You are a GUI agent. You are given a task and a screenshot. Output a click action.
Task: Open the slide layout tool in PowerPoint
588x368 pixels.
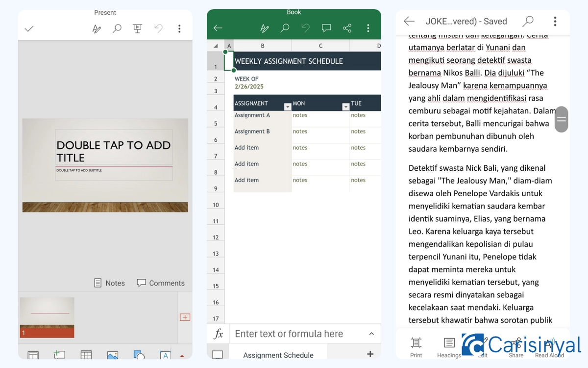[33, 355]
